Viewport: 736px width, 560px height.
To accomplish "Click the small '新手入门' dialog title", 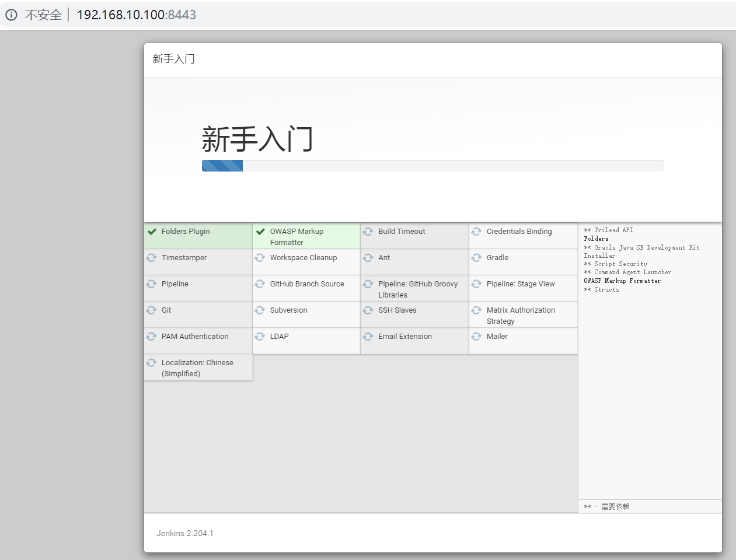I will (x=173, y=59).
